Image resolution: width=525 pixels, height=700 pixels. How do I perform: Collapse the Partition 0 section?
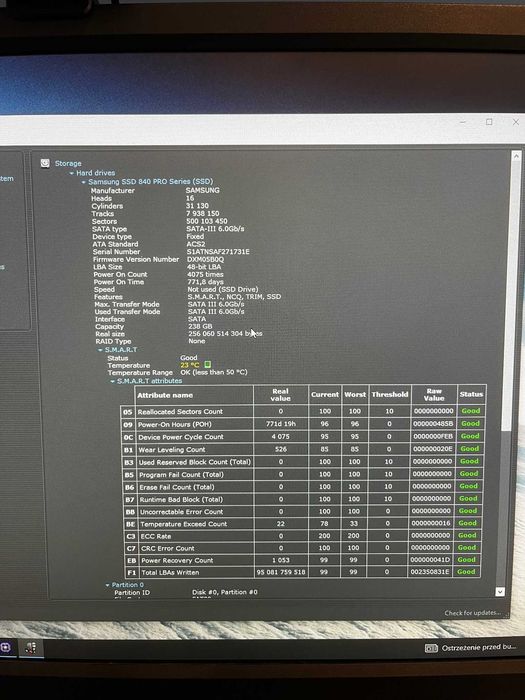tap(108, 585)
